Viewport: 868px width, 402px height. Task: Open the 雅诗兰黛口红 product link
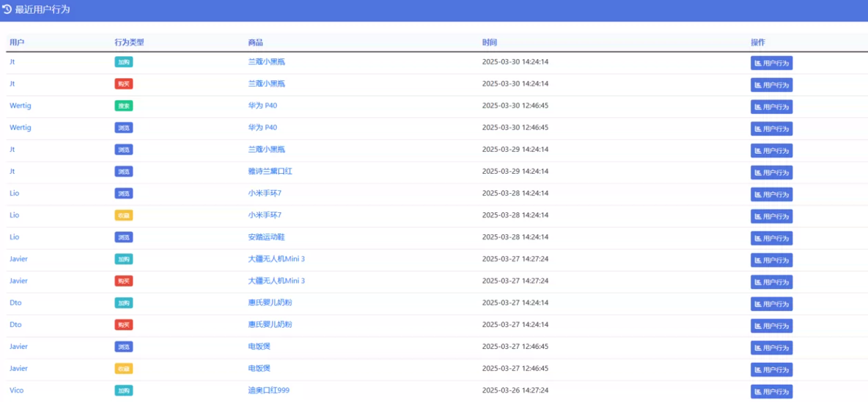pyautogui.click(x=270, y=171)
